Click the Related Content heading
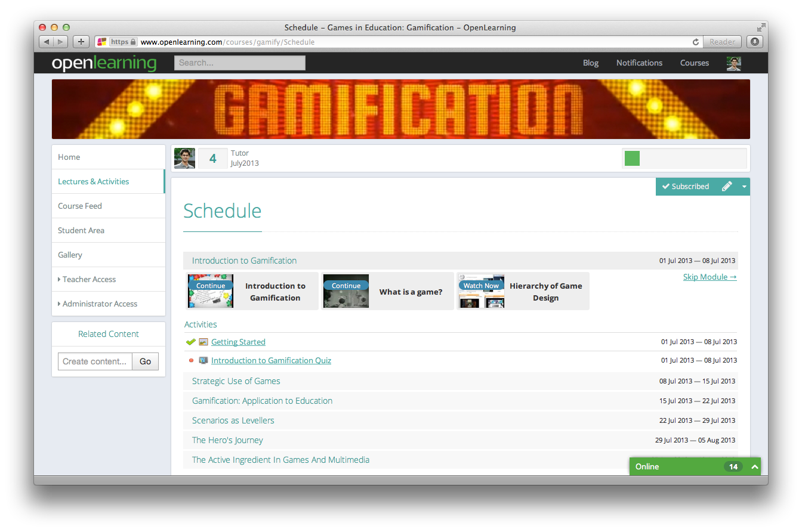 pyautogui.click(x=109, y=334)
